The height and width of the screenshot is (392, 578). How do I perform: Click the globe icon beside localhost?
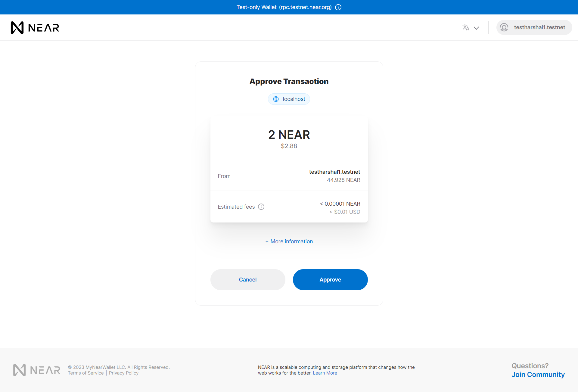(276, 99)
